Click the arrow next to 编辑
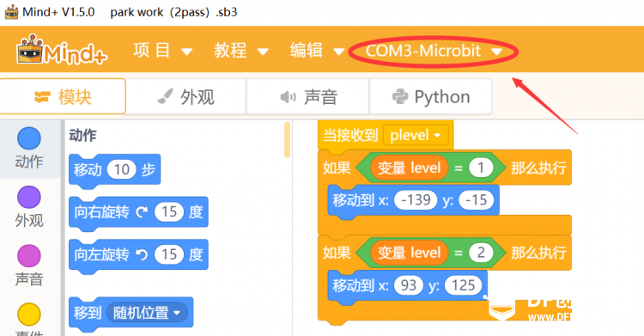The height and width of the screenshot is (336, 644). click(339, 52)
